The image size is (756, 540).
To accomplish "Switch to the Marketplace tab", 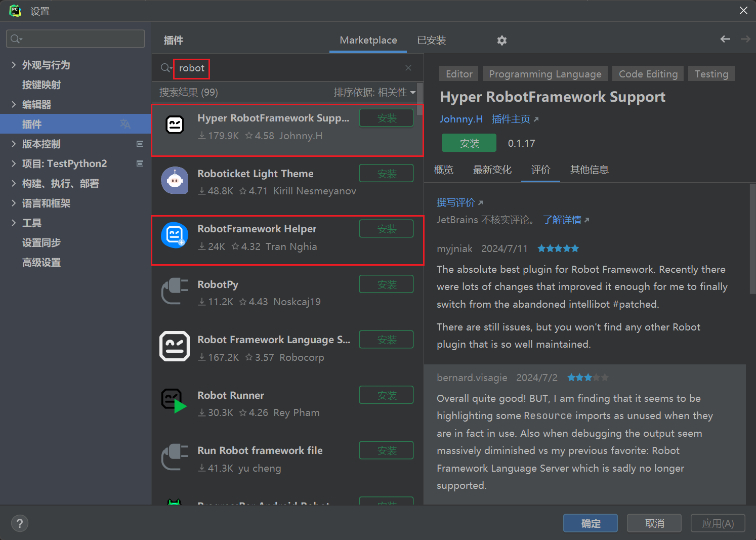I will click(368, 40).
